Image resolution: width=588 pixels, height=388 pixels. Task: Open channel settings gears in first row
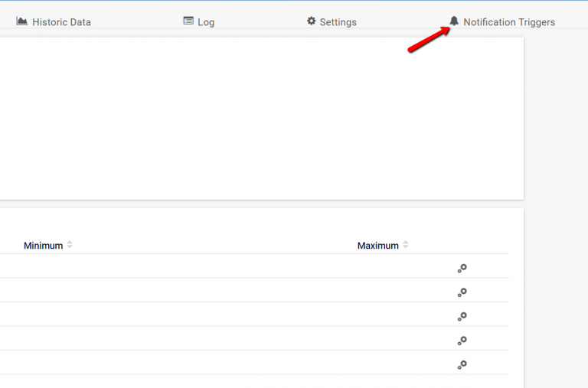point(462,268)
